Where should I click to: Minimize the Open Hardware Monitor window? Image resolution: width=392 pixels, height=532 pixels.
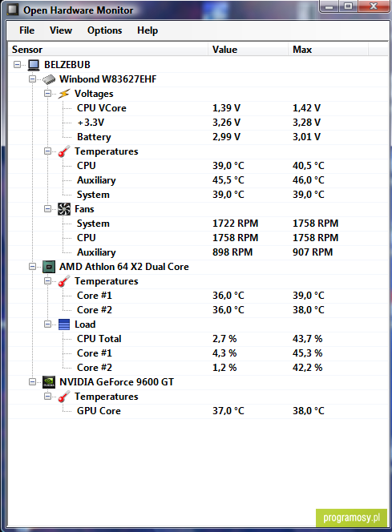329,6
